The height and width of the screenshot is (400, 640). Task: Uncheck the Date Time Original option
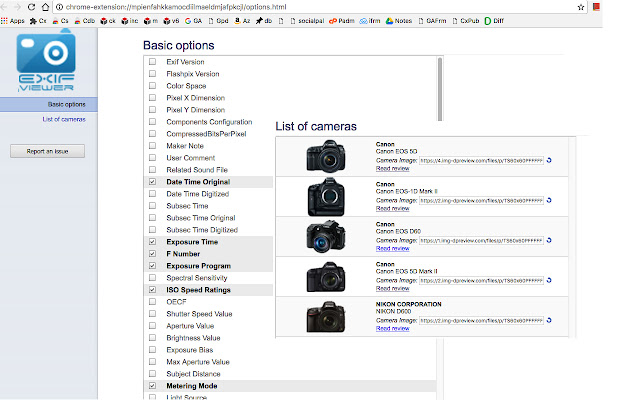(x=152, y=182)
